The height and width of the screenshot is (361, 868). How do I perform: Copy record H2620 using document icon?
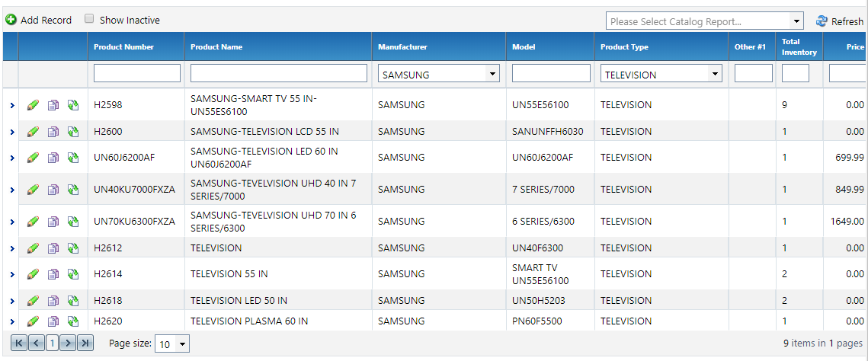[53, 321]
